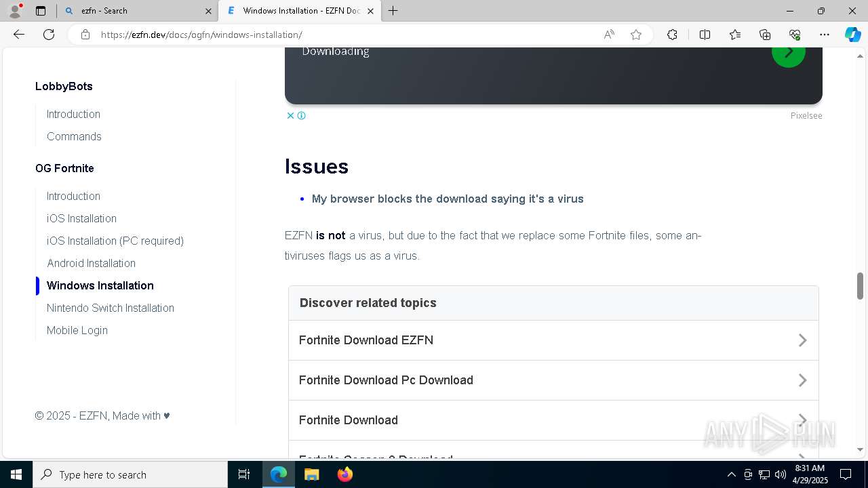Open Favorites list icon
868x488 pixels.
735,35
